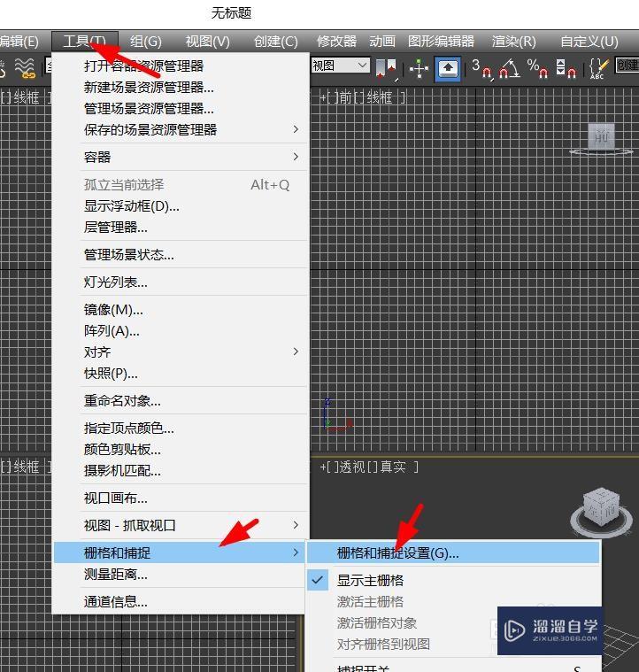Screen dimensions: 639x672
Task: Choose 视口画布... menu item
Action: coord(180,498)
